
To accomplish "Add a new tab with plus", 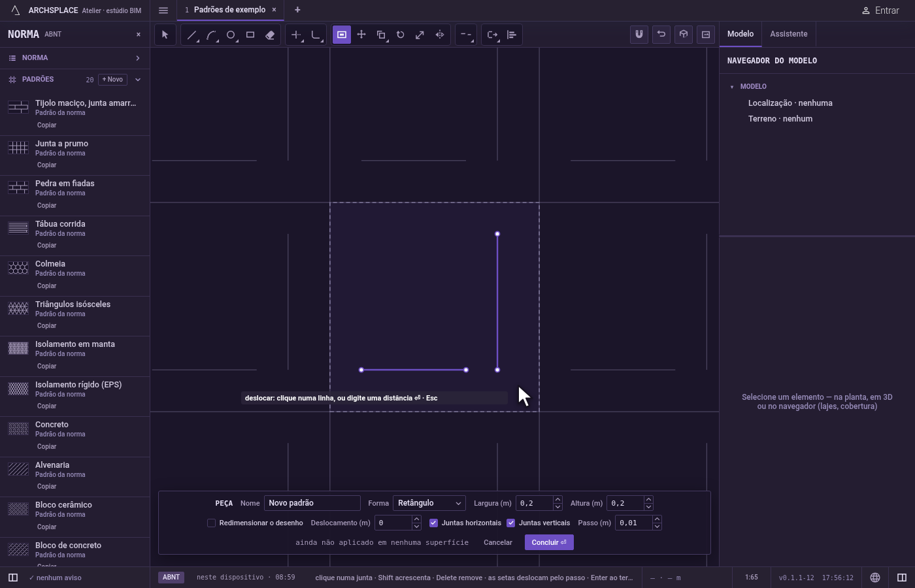I will [297, 10].
